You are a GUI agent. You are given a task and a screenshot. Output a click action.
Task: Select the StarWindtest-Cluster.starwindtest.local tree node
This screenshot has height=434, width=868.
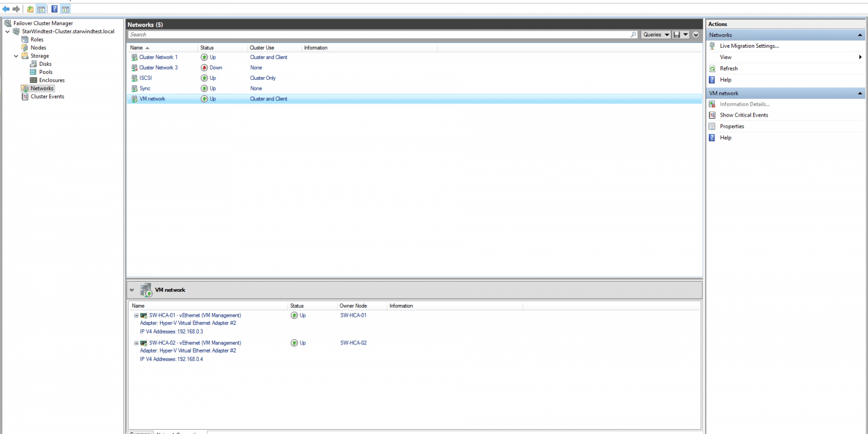point(68,31)
